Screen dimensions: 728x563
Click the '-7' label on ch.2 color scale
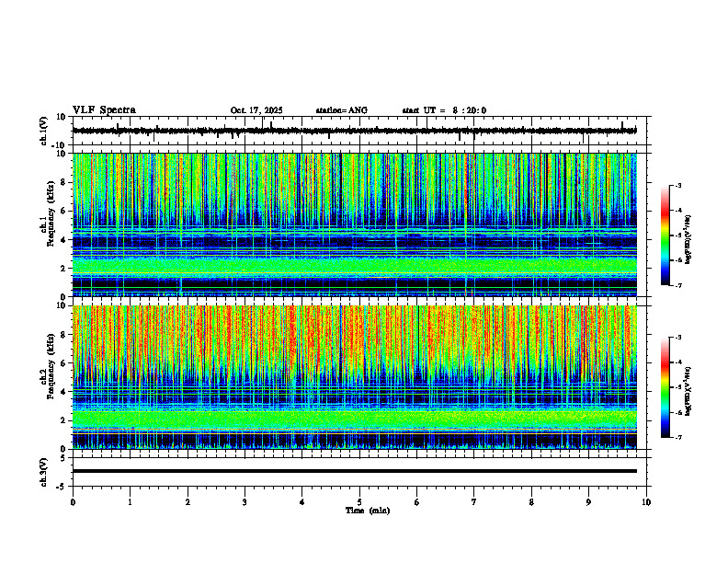[678, 437]
